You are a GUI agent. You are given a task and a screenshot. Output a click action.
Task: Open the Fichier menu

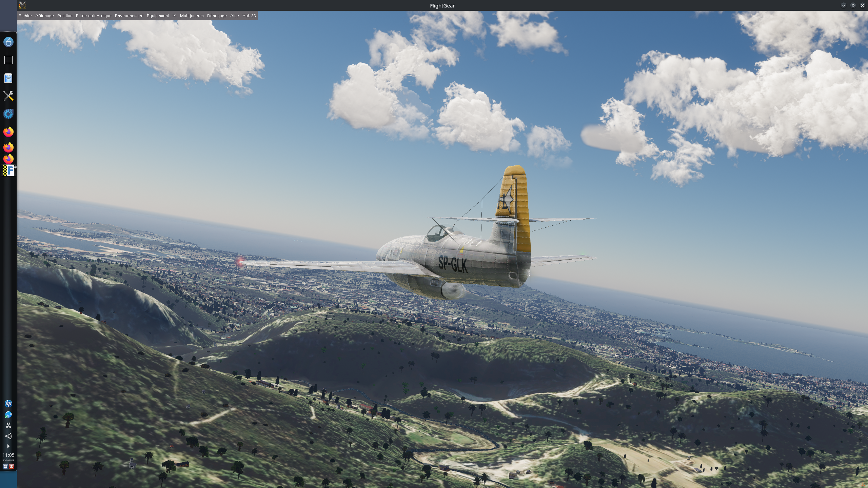tap(25, 16)
